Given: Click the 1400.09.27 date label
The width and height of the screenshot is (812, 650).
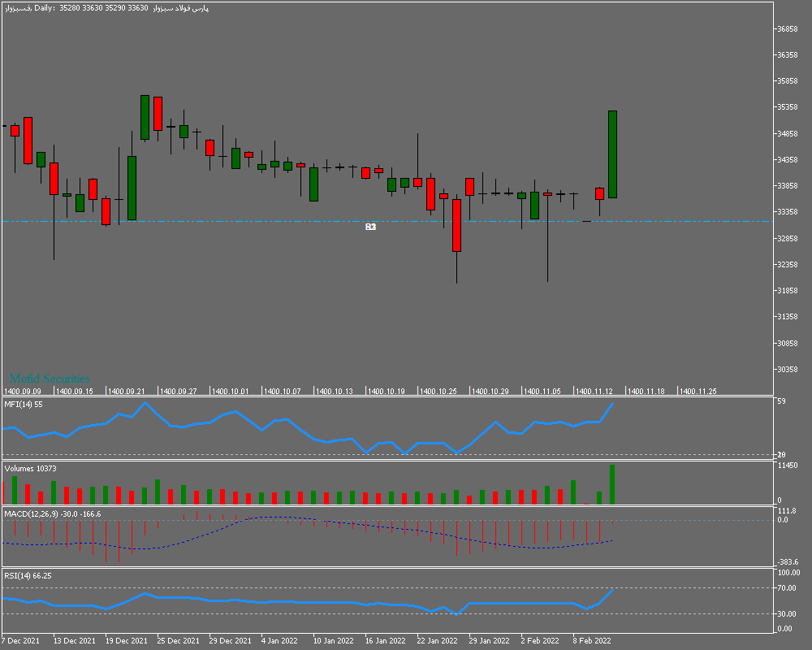Looking at the screenshot, I should (x=179, y=392).
